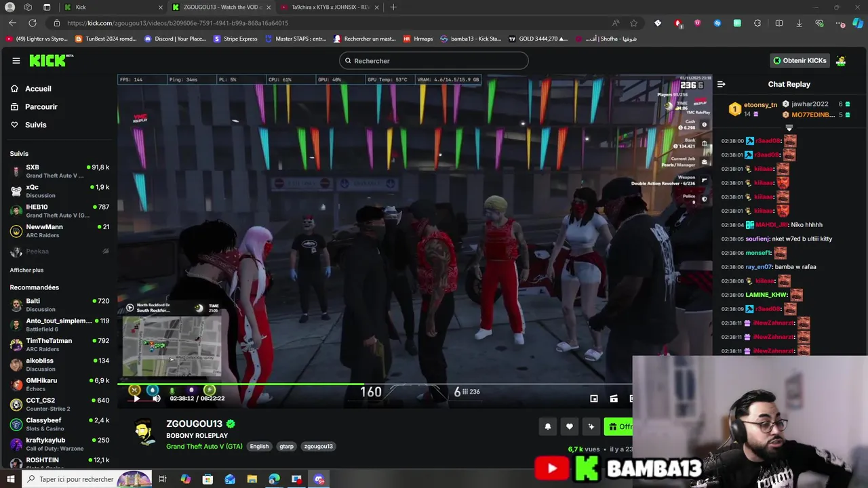Expand followed list with Afficher plus
This screenshot has width=868, height=488.
point(26,270)
